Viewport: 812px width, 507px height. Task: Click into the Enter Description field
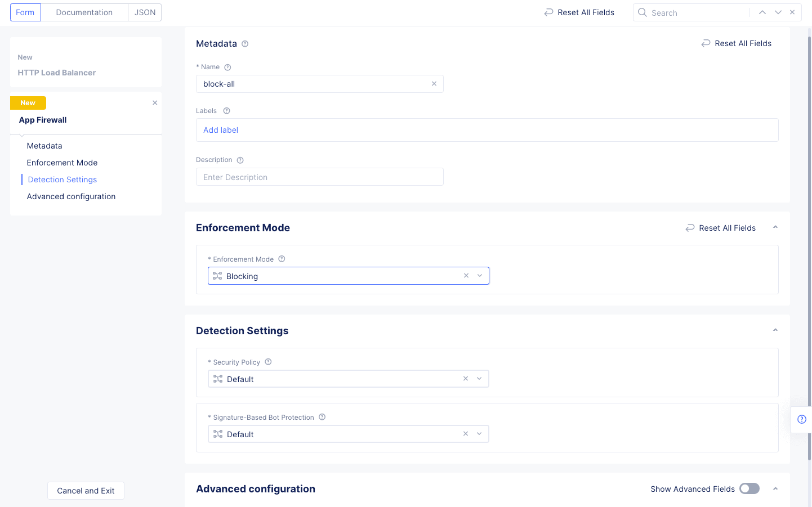tap(319, 177)
